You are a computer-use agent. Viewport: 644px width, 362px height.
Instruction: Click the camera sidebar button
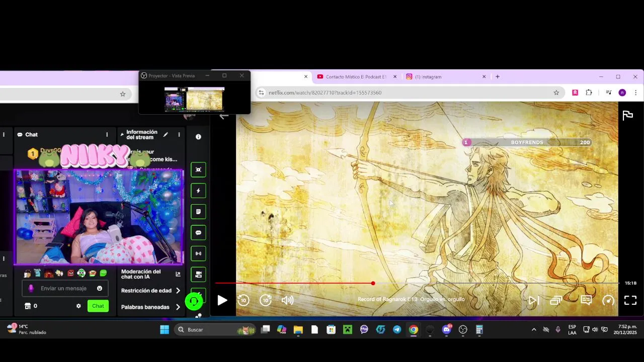click(198, 275)
